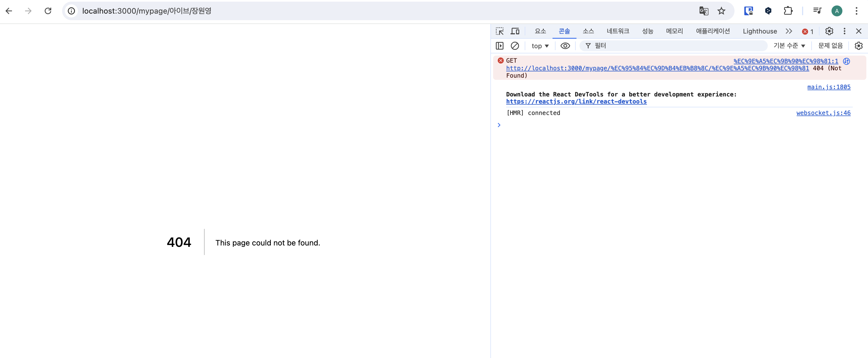Click the browser reload button
The image size is (868, 358).
point(48,11)
